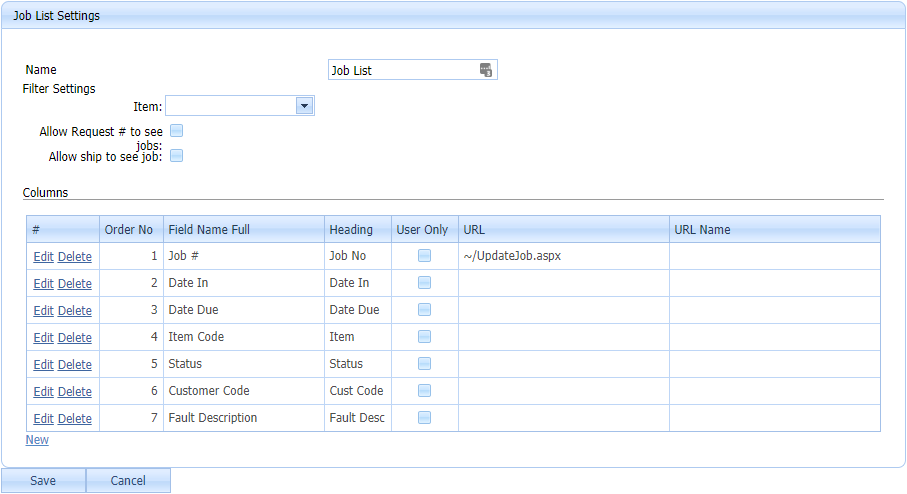Image resolution: width=907 pixels, height=494 pixels.
Task: Delete the Fault Description row
Action: (74, 419)
